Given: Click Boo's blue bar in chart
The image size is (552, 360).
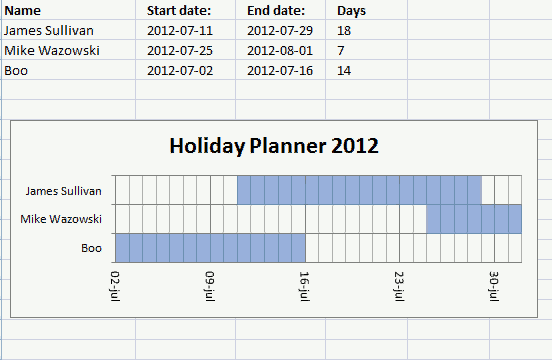Looking at the screenshot, I should pyautogui.click(x=210, y=248).
